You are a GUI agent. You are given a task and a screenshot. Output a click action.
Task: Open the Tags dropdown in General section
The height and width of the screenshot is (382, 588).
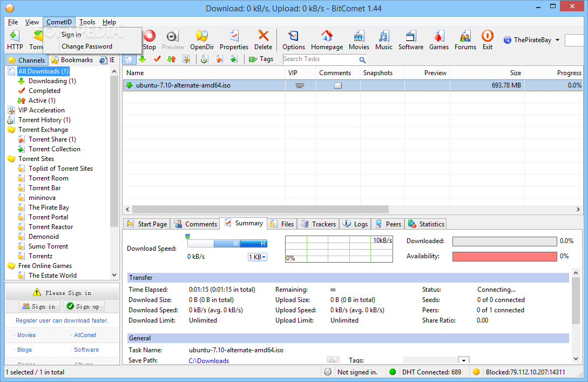(464, 360)
